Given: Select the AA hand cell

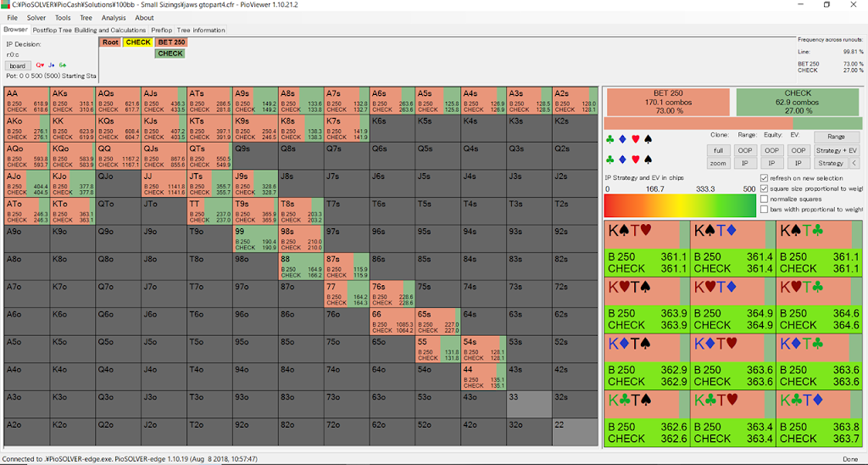Looking at the screenshot, I should (x=26, y=101).
